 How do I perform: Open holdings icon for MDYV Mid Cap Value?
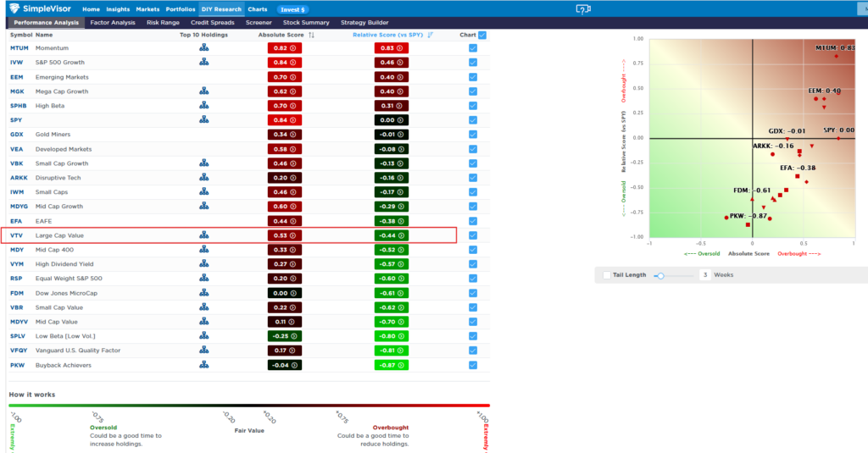tap(203, 322)
